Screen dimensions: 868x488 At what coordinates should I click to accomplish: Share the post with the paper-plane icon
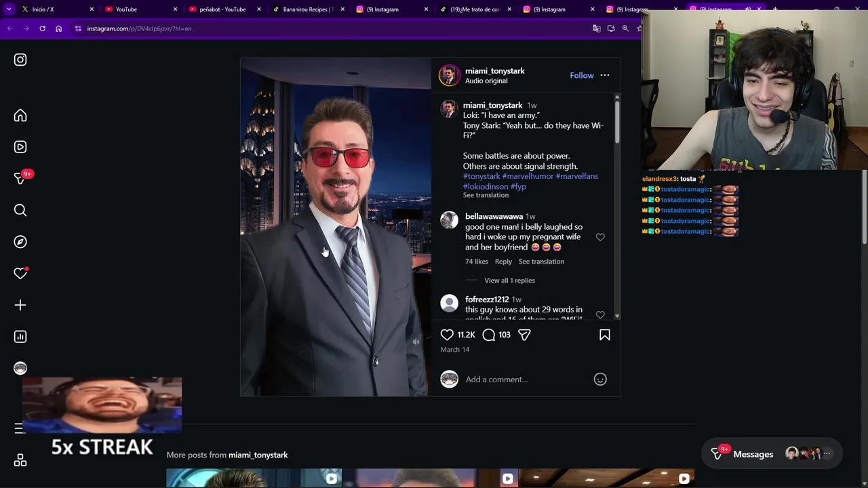point(524,335)
